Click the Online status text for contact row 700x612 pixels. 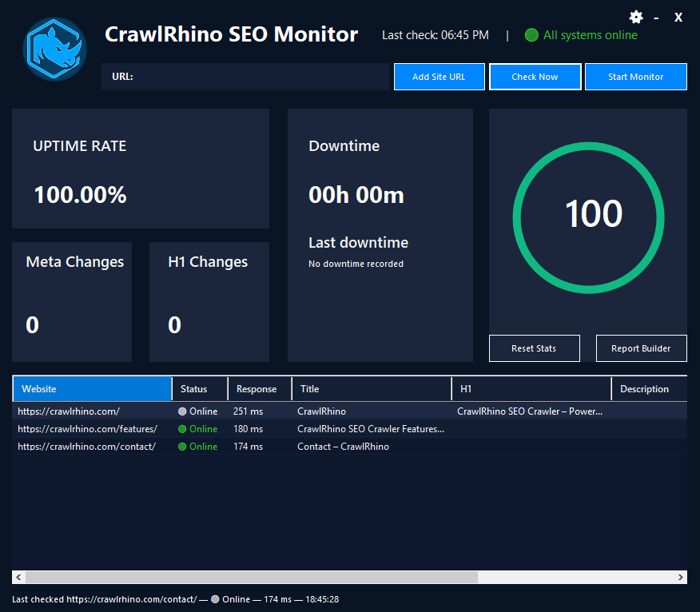pos(204,447)
